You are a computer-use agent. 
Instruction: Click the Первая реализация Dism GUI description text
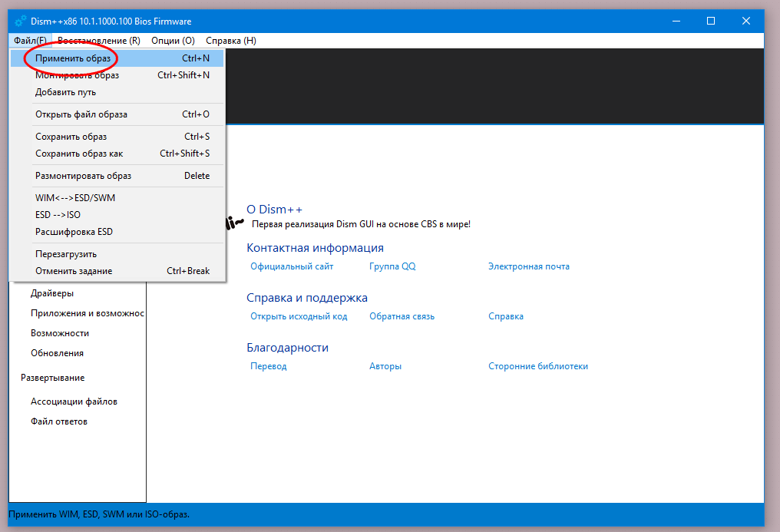pos(361,224)
